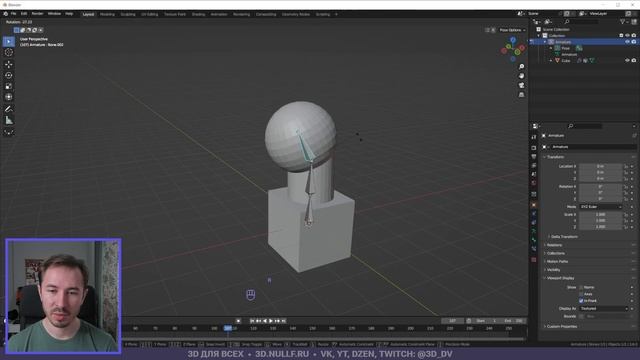Jump to the timeline end frame
The width and height of the screenshot is (640, 360).
pyautogui.click(x=284, y=321)
